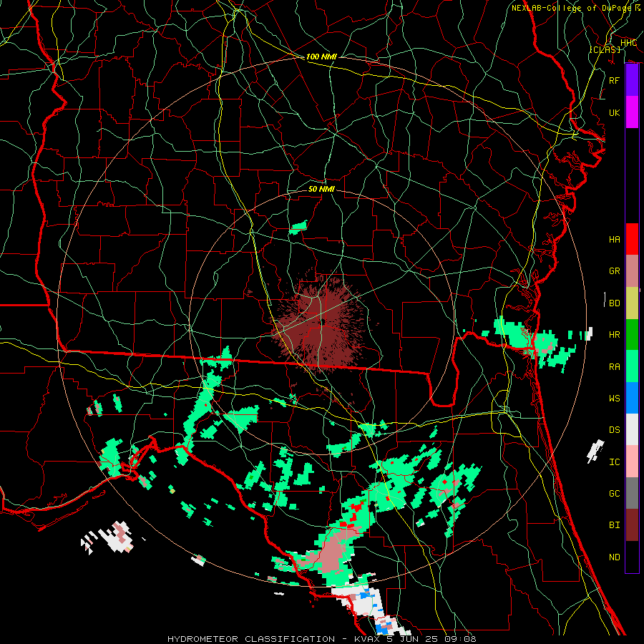Screen dimensions: 644x644
Task: Pick the dusty pink GR graupel swatch
Action: click(632, 271)
